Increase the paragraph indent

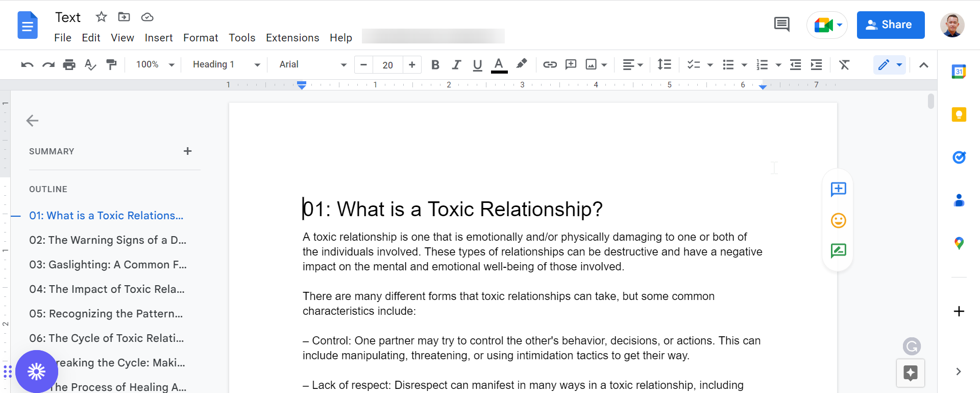pyautogui.click(x=817, y=64)
